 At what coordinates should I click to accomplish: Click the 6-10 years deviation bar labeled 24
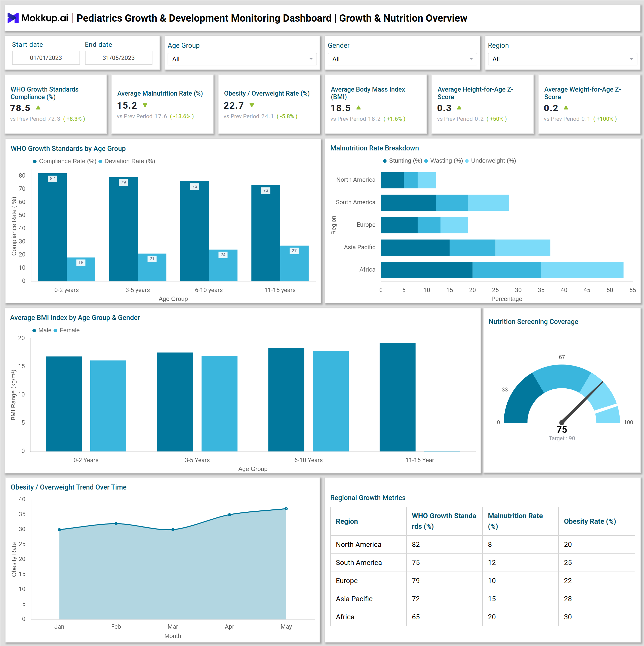click(223, 265)
